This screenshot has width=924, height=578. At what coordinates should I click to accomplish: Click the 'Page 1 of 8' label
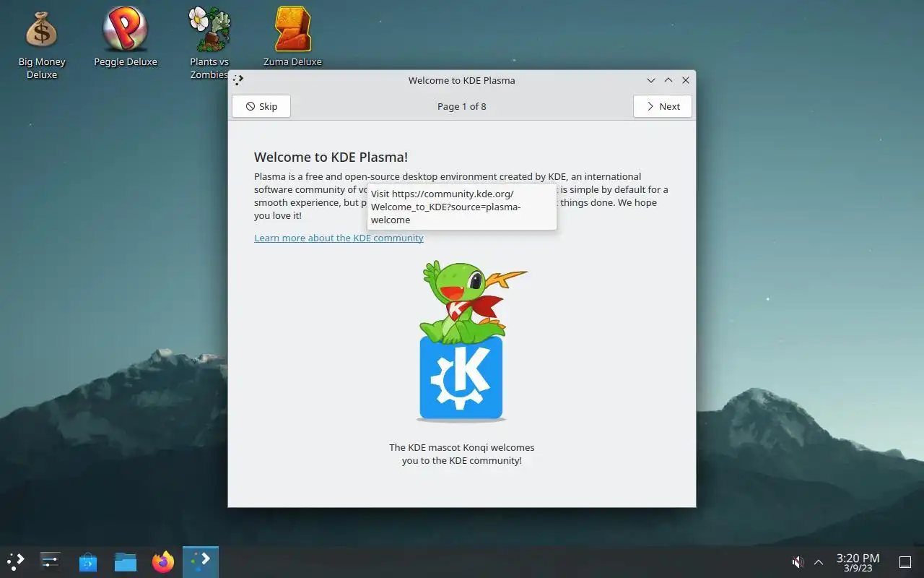[462, 106]
